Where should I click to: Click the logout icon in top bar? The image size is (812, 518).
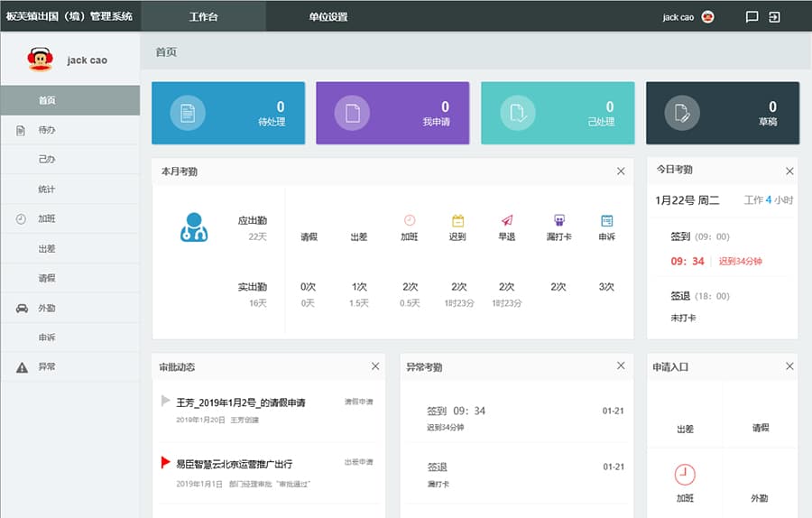click(x=774, y=16)
